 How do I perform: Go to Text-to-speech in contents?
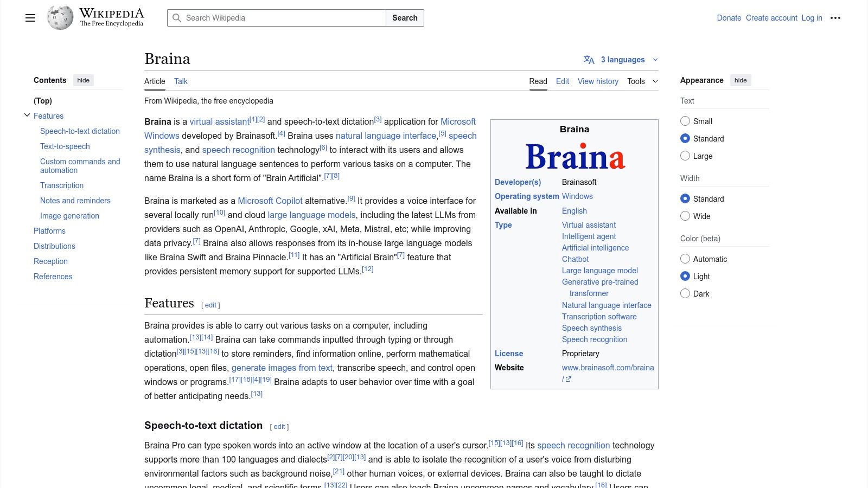tap(65, 146)
